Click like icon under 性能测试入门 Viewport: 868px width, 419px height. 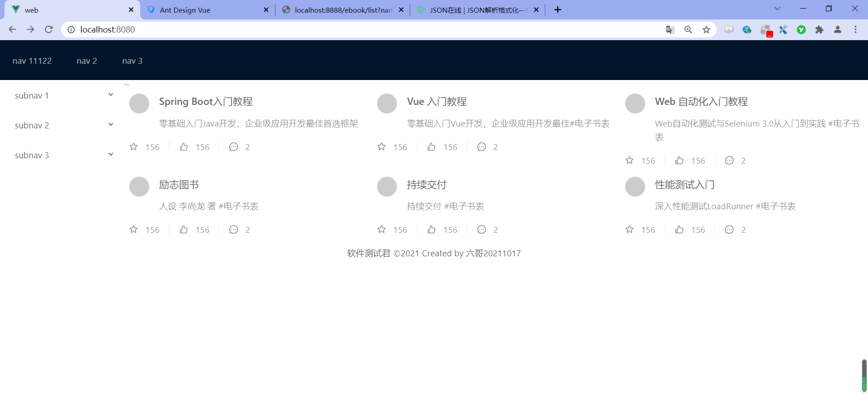coord(679,229)
